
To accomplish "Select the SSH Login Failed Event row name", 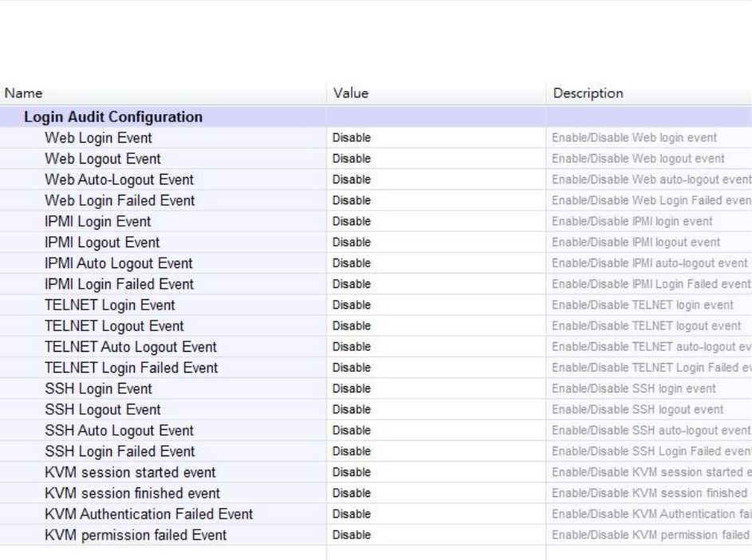I will [120, 452].
